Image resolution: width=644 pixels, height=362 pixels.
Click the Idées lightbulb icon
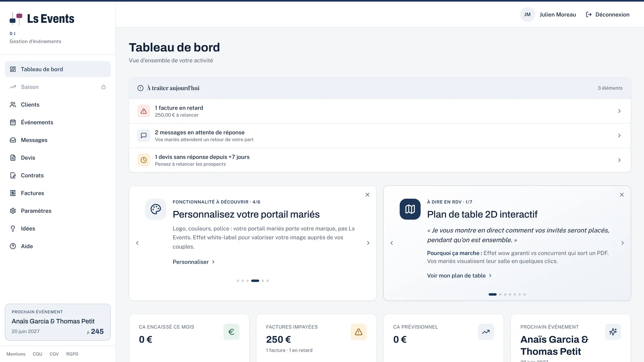coord(13,228)
